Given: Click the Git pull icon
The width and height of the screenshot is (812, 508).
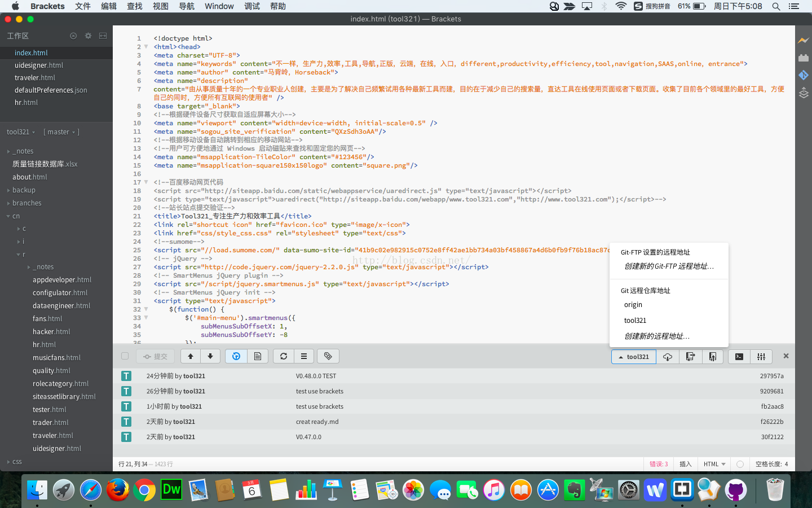Looking at the screenshot, I should [x=690, y=357].
